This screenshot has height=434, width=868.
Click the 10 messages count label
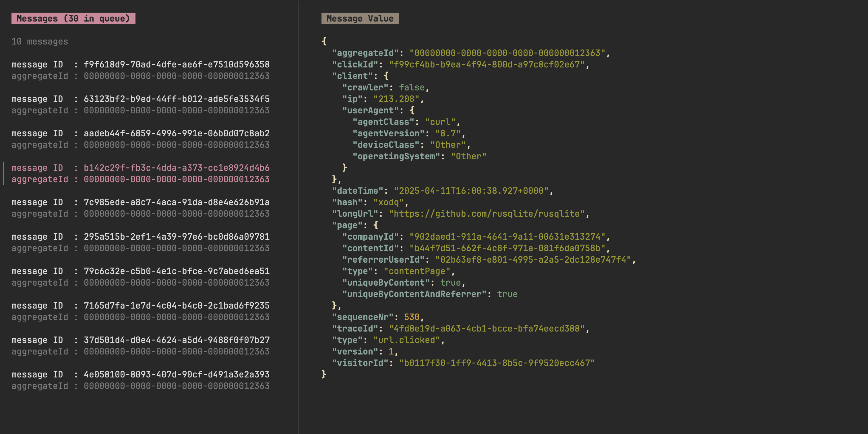(x=39, y=41)
